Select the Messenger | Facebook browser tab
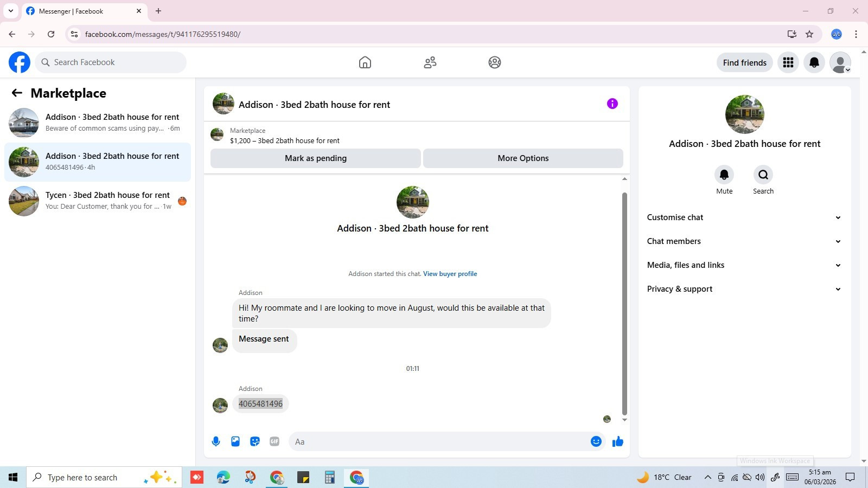Image resolution: width=868 pixels, height=488 pixels. pos(84,11)
